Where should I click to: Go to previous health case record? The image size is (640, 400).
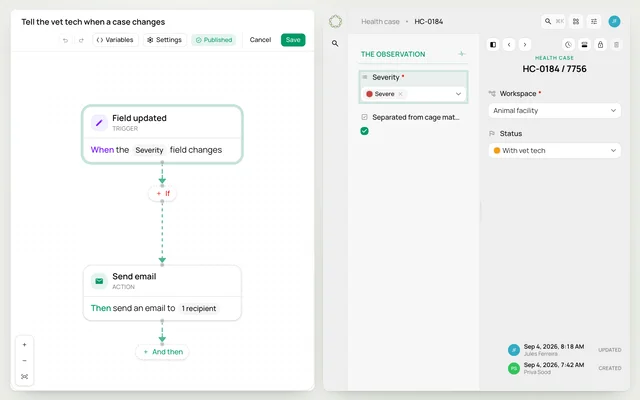coord(509,44)
